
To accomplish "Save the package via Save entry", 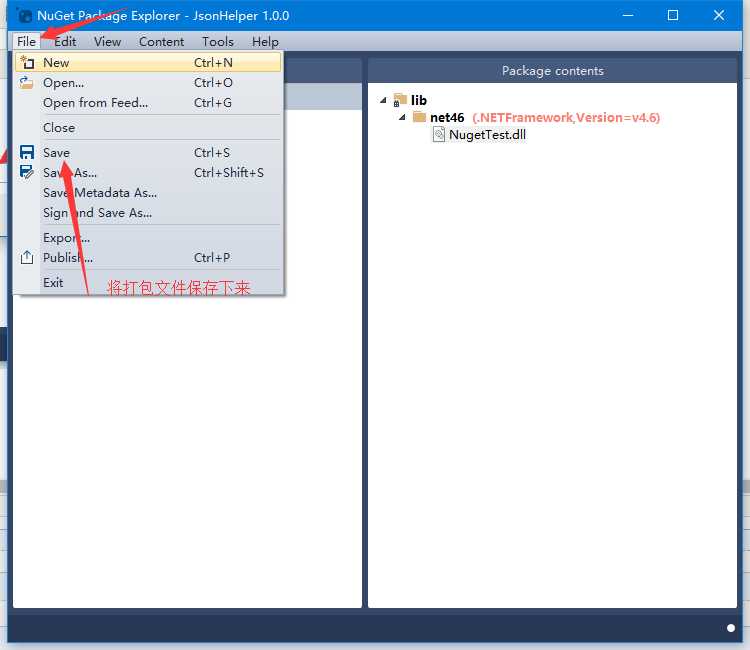I will 148,153.
